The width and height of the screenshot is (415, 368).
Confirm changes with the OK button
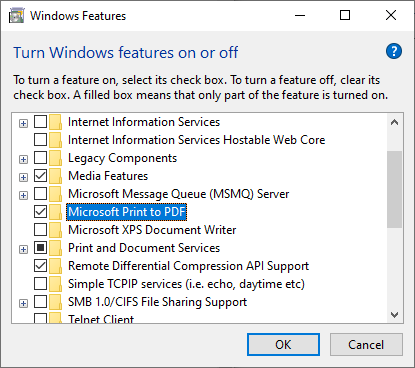coord(283,345)
